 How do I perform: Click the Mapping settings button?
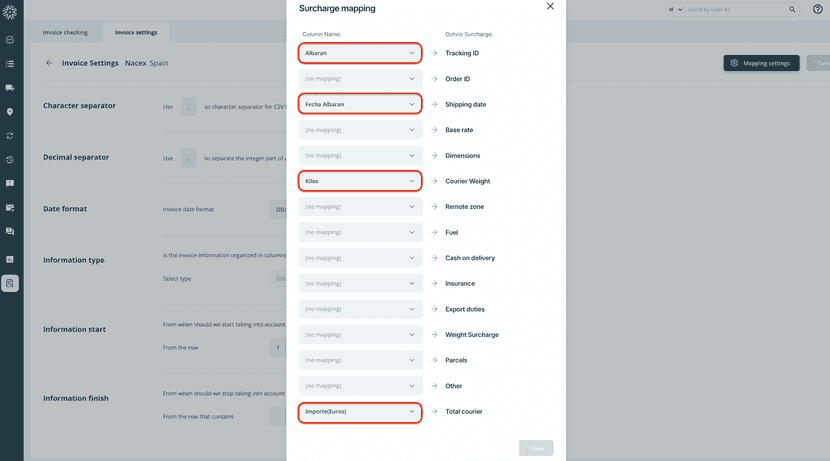pyautogui.click(x=762, y=63)
